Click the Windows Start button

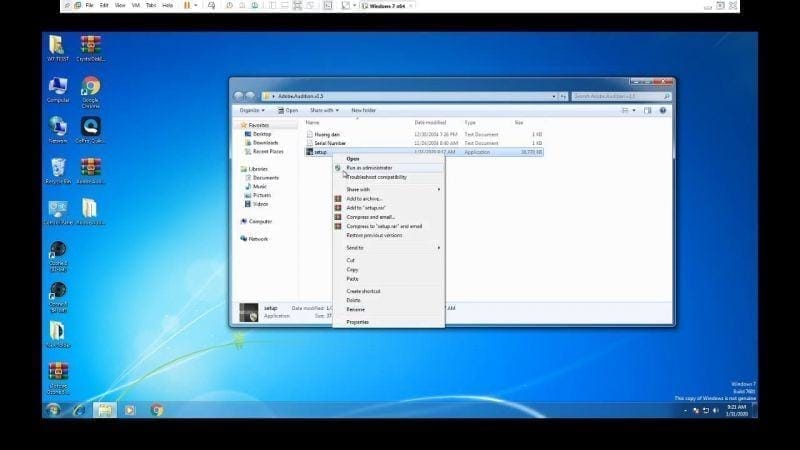pyautogui.click(x=53, y=410)
